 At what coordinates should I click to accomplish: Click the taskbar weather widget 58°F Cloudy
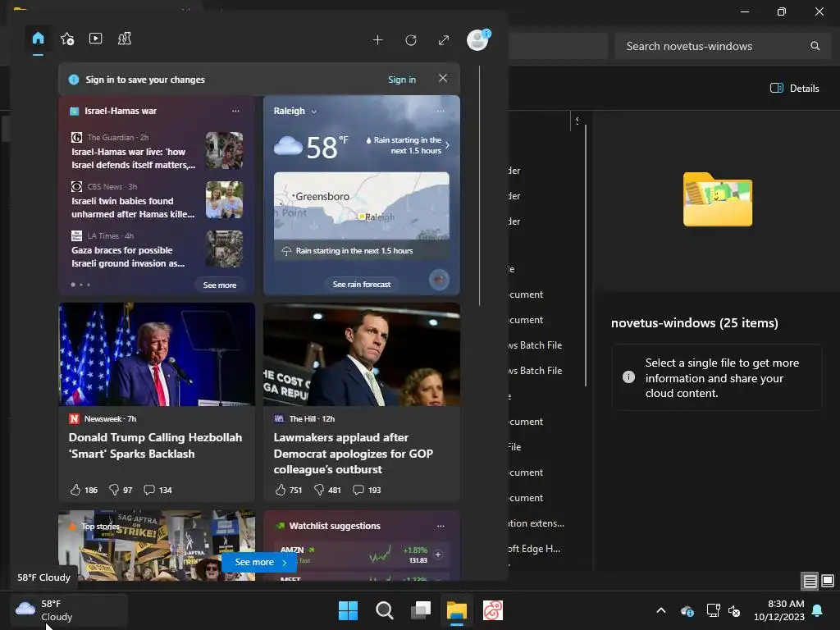[x=70, y=610]
